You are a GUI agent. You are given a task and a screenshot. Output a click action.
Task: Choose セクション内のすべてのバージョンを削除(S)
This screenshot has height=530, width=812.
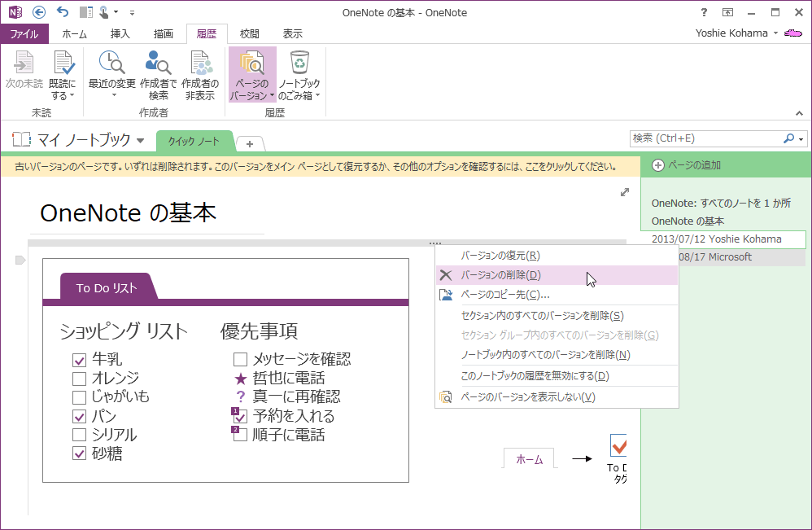click(x=557, y=316)
